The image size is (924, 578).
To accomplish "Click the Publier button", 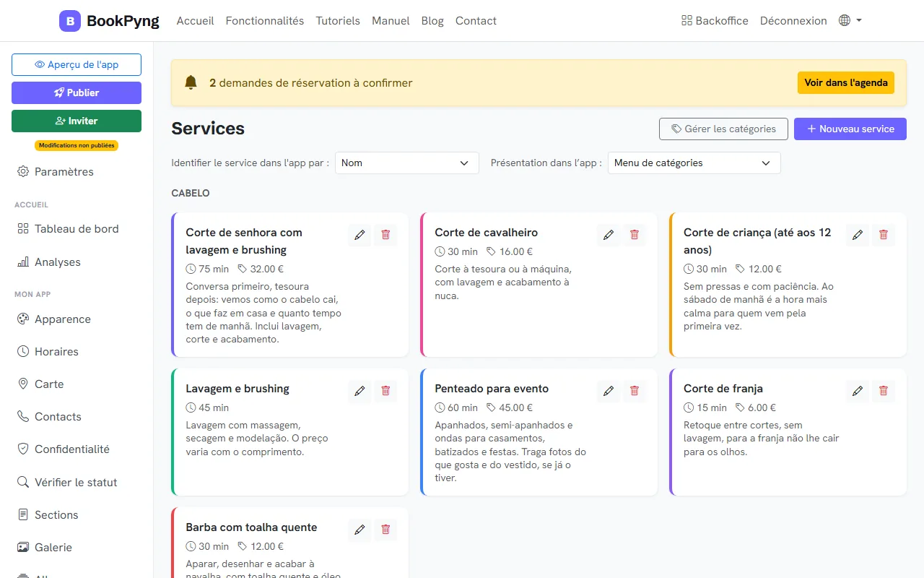I will (77, 92).
